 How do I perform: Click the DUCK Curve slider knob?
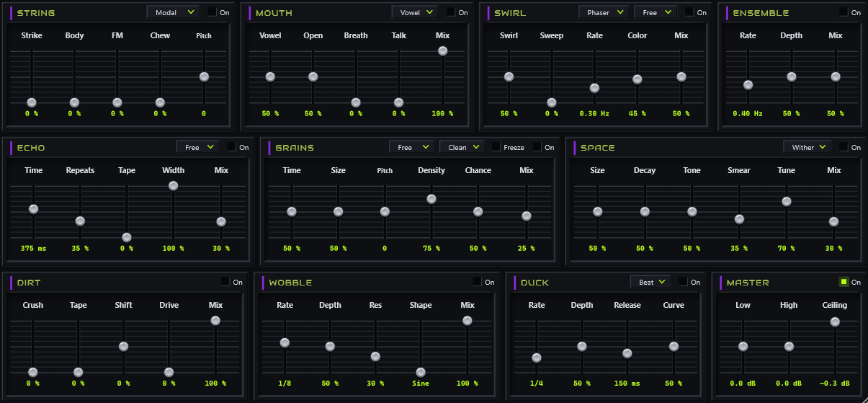click(x=674, y=346)
